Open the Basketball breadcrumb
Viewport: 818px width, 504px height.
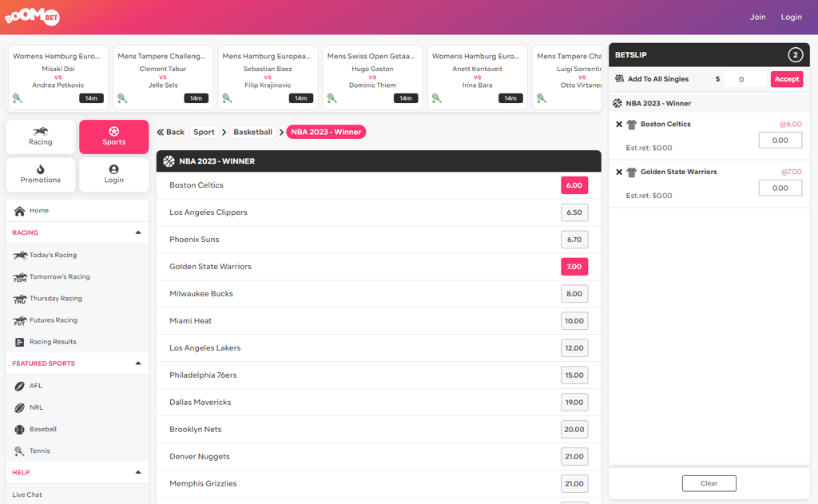click(253, 132)
